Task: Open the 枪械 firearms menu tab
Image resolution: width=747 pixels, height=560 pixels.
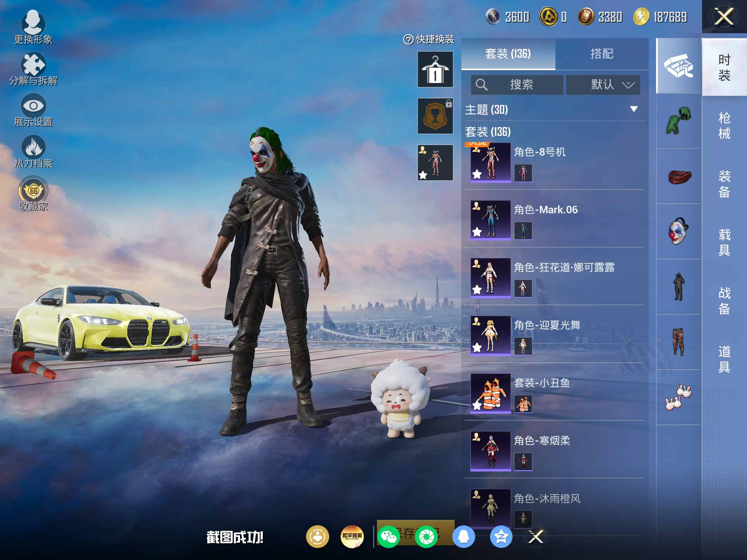Action: (x=725, y=126)
